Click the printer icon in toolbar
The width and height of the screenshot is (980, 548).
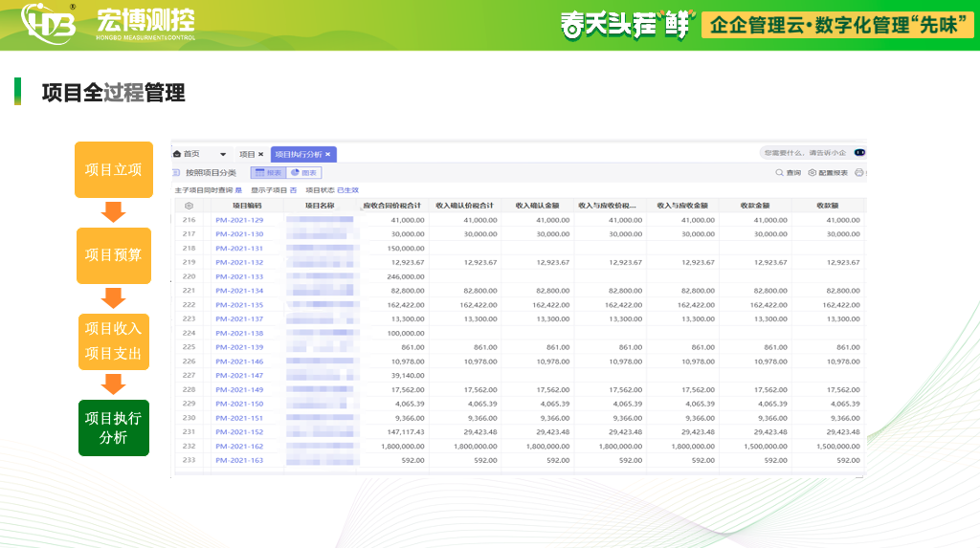pos(858,173)
